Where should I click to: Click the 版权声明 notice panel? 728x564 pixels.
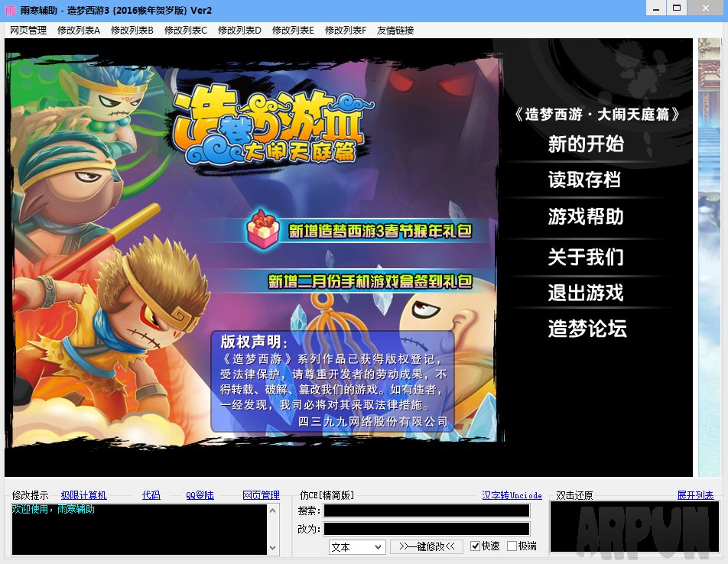click(x=333, y=381)
